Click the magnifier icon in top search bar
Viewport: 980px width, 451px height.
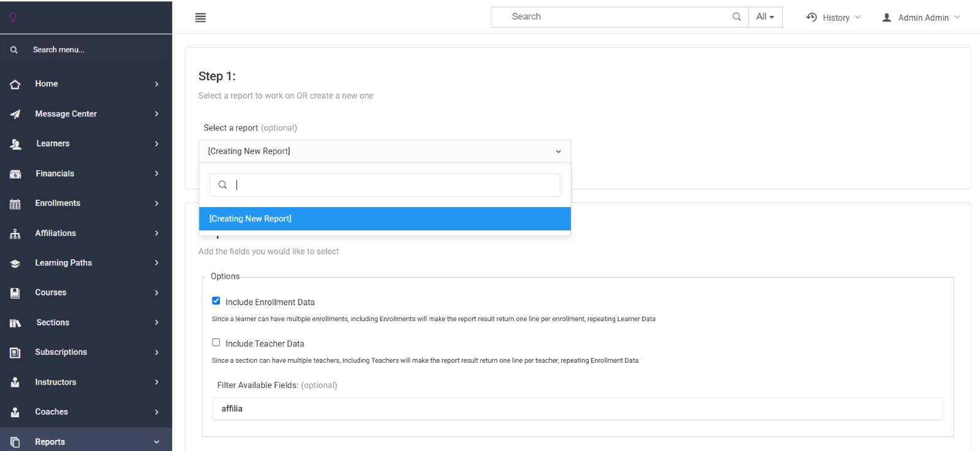pos(736,17)
